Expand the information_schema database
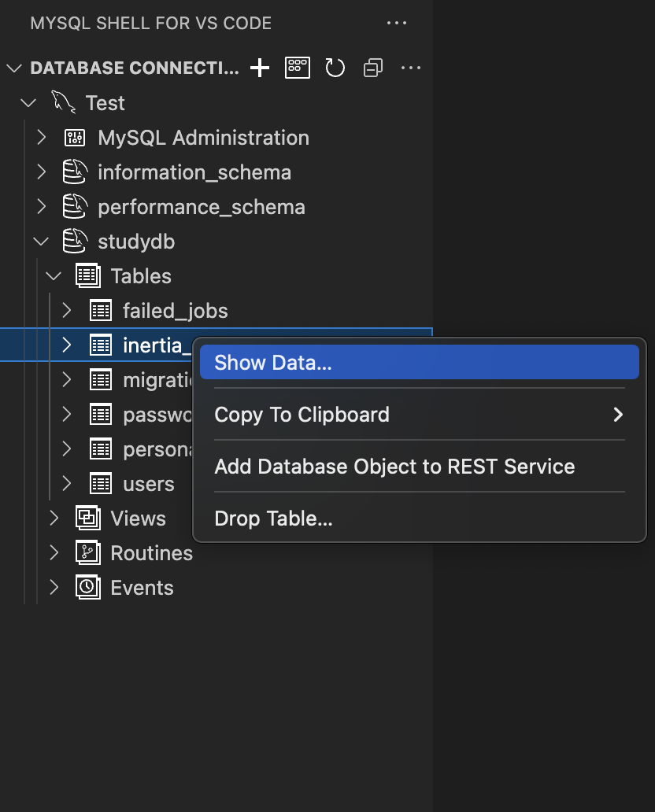Viewport: 655px width, 812px height. pyautogui.click(x=42, y=172)
